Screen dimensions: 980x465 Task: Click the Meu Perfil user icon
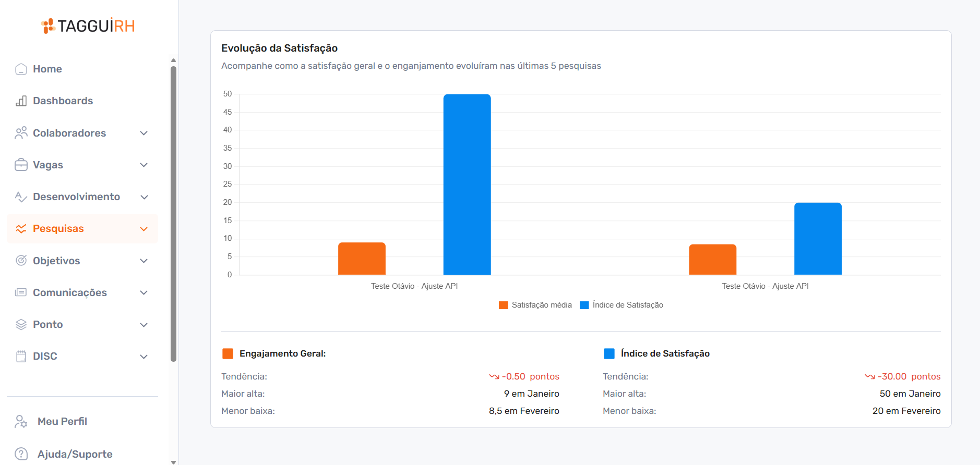tap(21, 421)
